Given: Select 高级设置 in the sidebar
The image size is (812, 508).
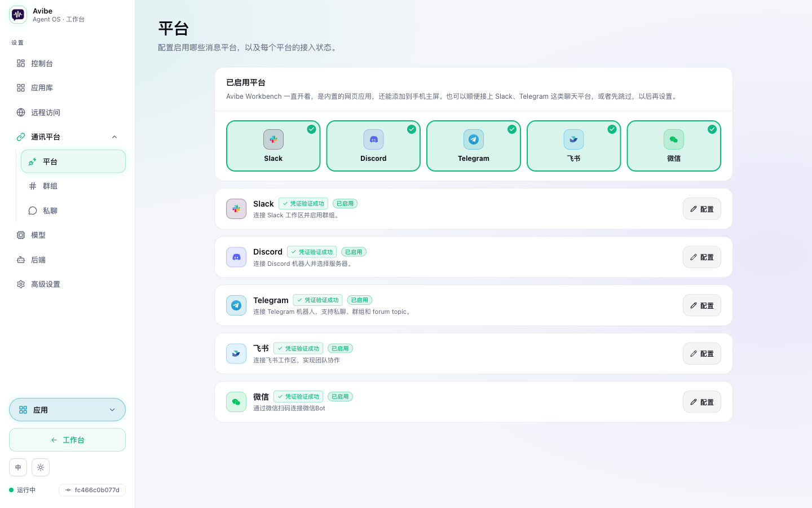Looking at the screenshot, I should 67,284.
